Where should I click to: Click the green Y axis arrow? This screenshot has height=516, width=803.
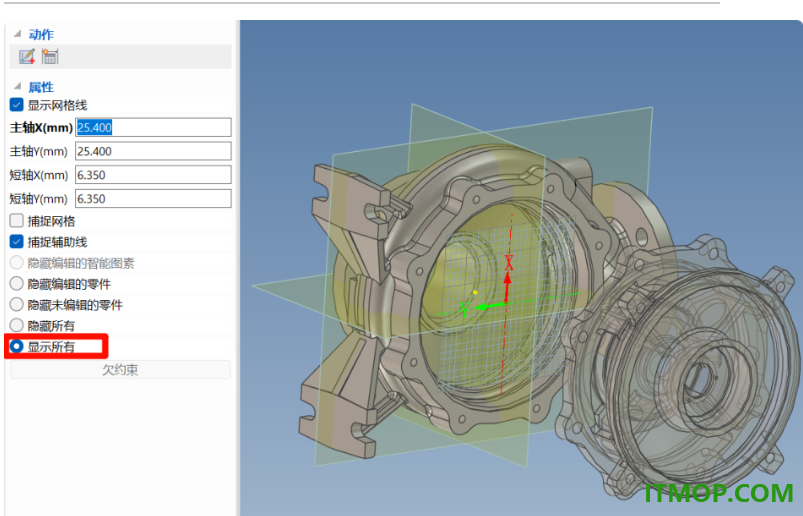(489, 307)
